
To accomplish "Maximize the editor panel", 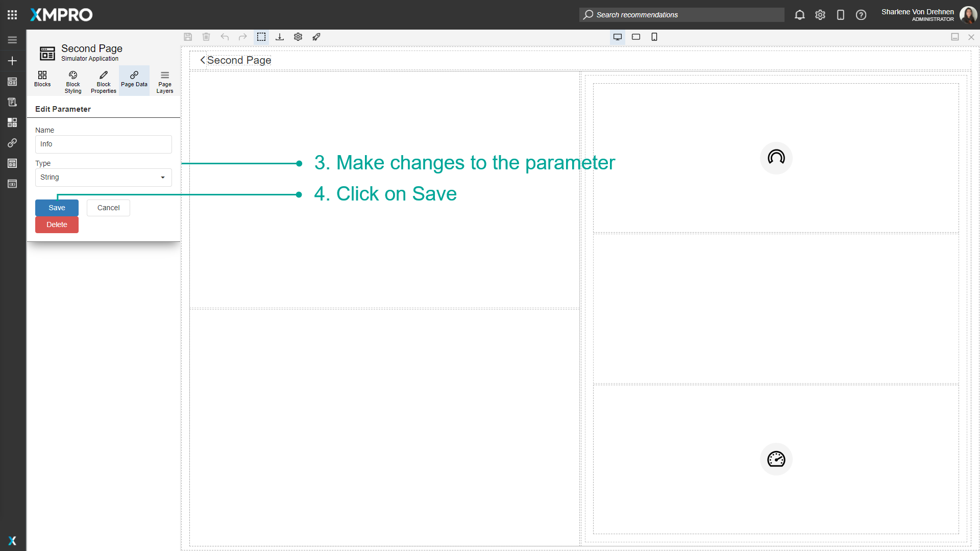I will pyautogui.click(x=955, y=37).
